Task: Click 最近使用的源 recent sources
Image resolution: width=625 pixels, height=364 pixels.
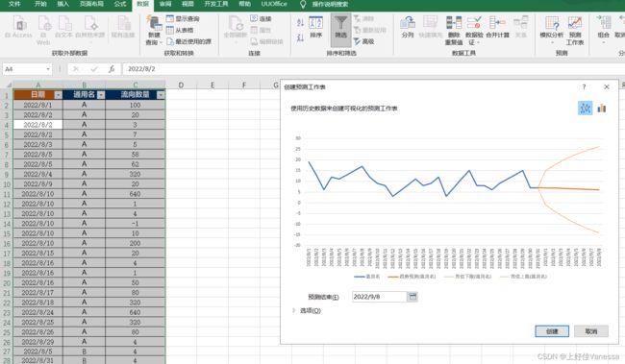Action: coord(188,41)
